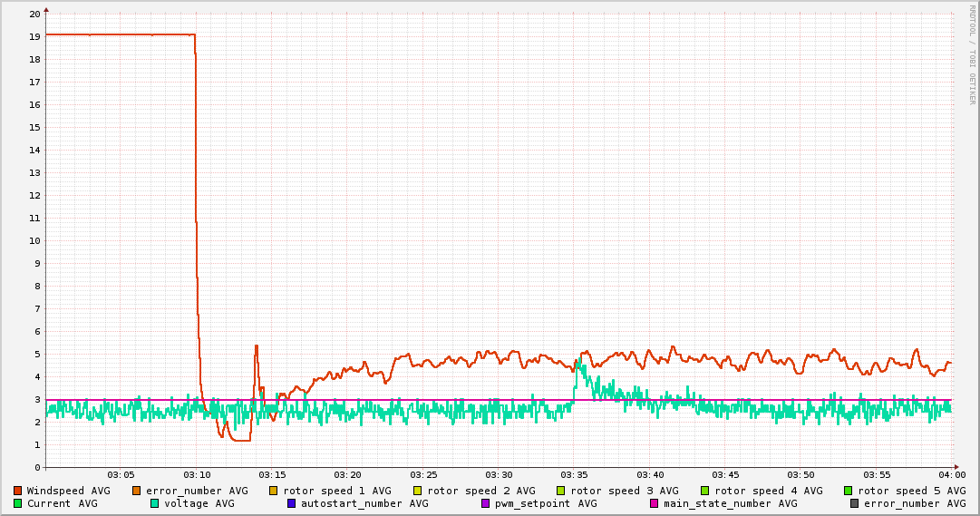Select the rotor speed 1 AVG swatch
Image resolution: width=980 pixels, height=516 pixels.
pyautogui.click(x=274, y=491)
